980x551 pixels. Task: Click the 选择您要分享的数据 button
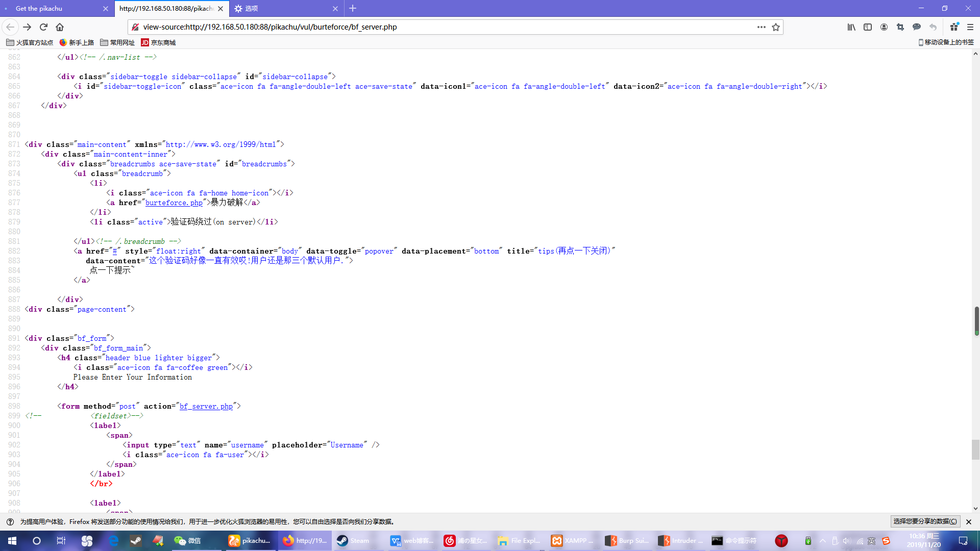point(925,521)
